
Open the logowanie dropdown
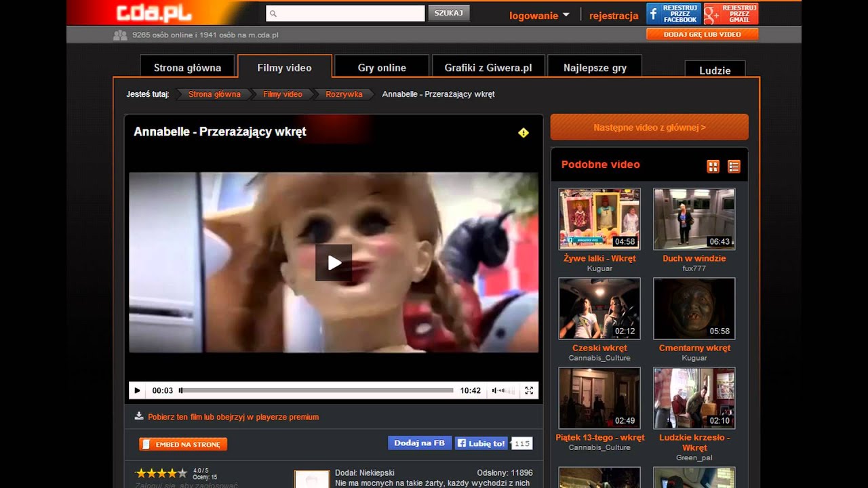point(540,16)
